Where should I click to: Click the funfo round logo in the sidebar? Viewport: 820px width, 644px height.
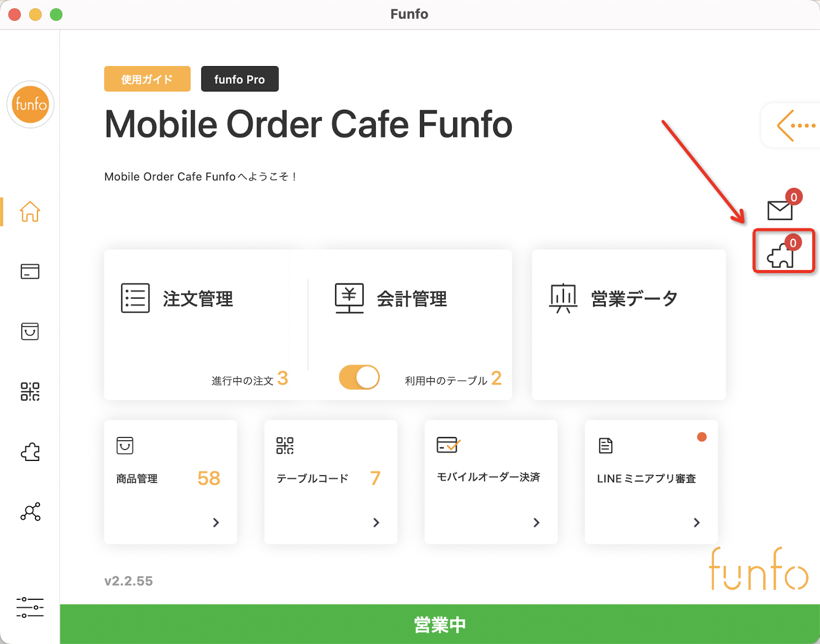(31, 105)
